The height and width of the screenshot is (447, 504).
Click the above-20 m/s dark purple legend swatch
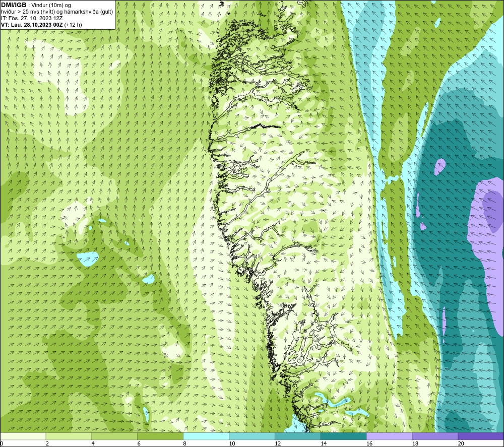tap(481, 436)
